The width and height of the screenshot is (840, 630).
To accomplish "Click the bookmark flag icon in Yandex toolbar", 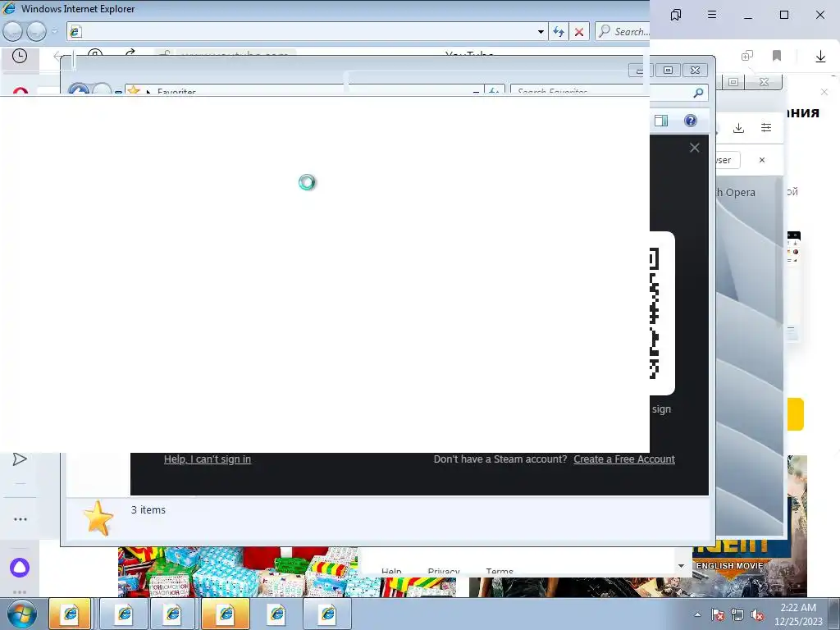I will coord(777,56).
